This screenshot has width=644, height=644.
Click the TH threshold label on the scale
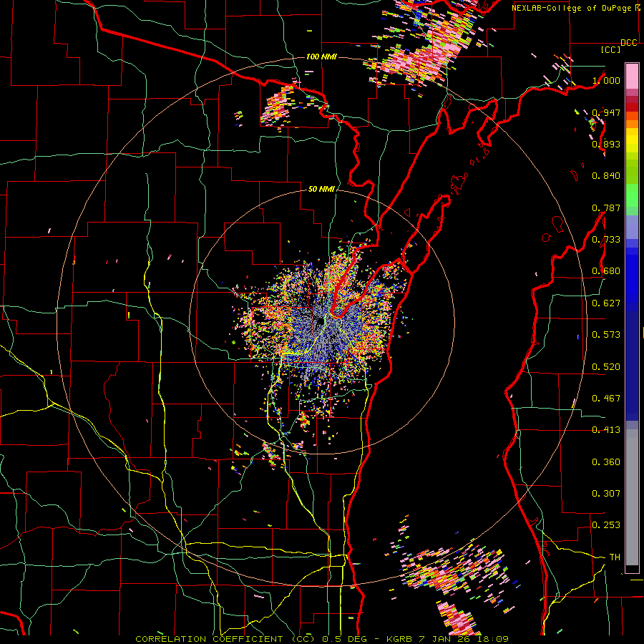click(615, 557)
